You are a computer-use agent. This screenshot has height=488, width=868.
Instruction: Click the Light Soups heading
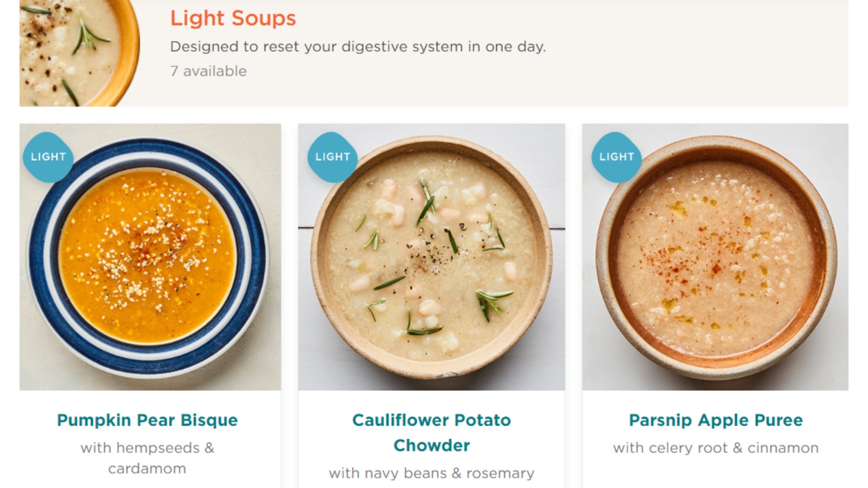pos(233,18)
